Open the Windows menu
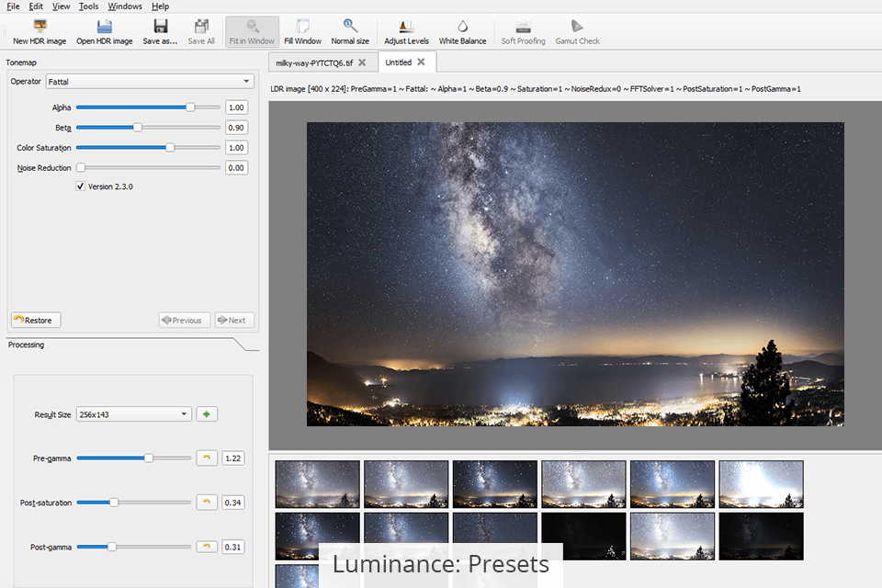The image size is (882, 588). 125,6
